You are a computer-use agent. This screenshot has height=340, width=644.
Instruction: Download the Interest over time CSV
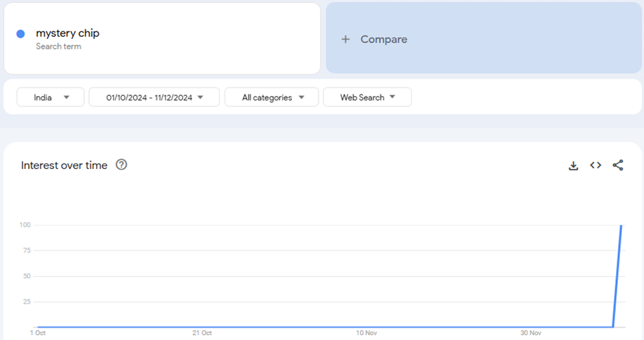pyautogui.click(x=573, y=166)
